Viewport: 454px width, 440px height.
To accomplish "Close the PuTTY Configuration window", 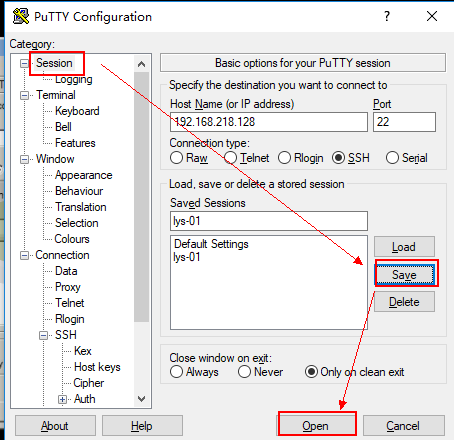I will (432, 16).
